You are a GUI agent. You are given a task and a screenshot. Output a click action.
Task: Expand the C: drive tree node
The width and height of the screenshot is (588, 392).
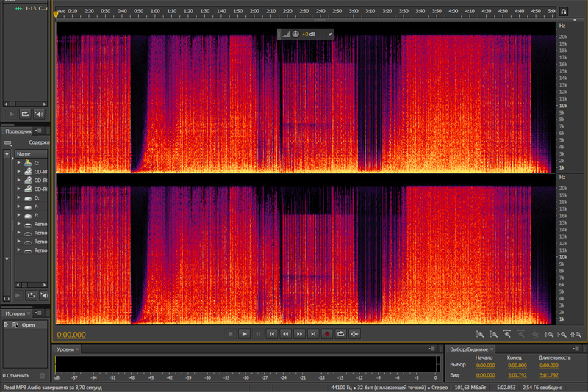(x=19, y=162)
